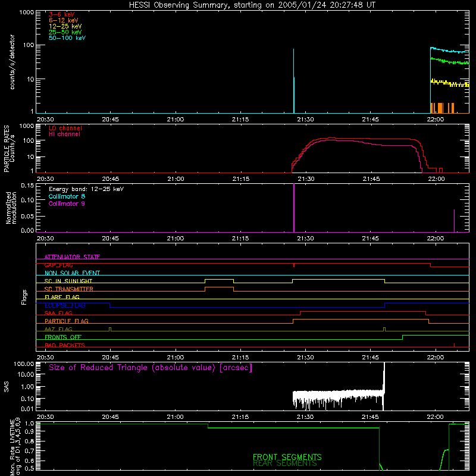Screen dimensions: 476x476
Task: Click the short magenta modulation spike after 22:00
Action: click(454, 221)
